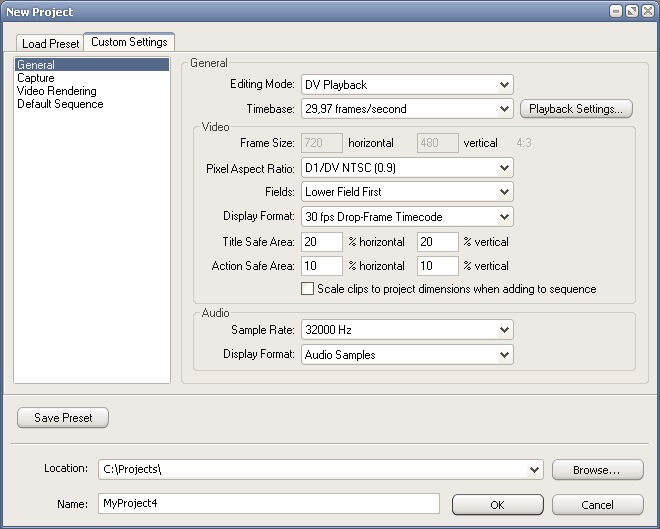Viewport: 660px width, 529px height.
Task: Select the Custom Settings tab
Action: [129, 42]
